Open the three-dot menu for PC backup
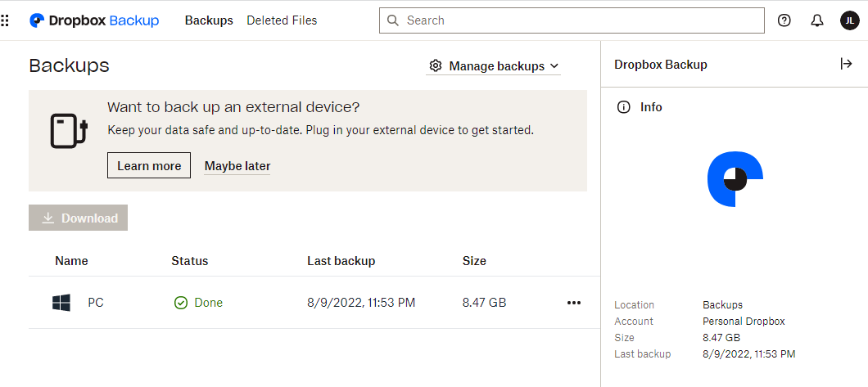 (574, 303)
